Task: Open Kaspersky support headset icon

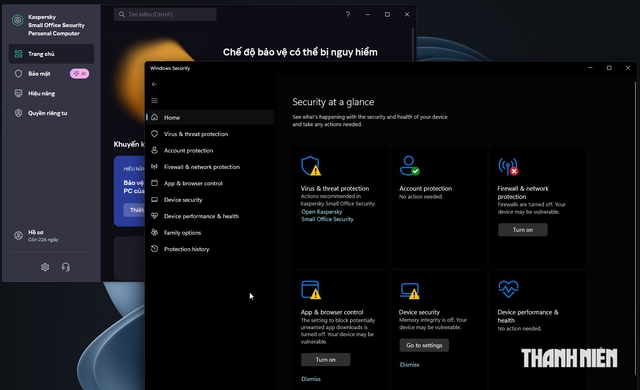Action: click(x=66, y=267)
